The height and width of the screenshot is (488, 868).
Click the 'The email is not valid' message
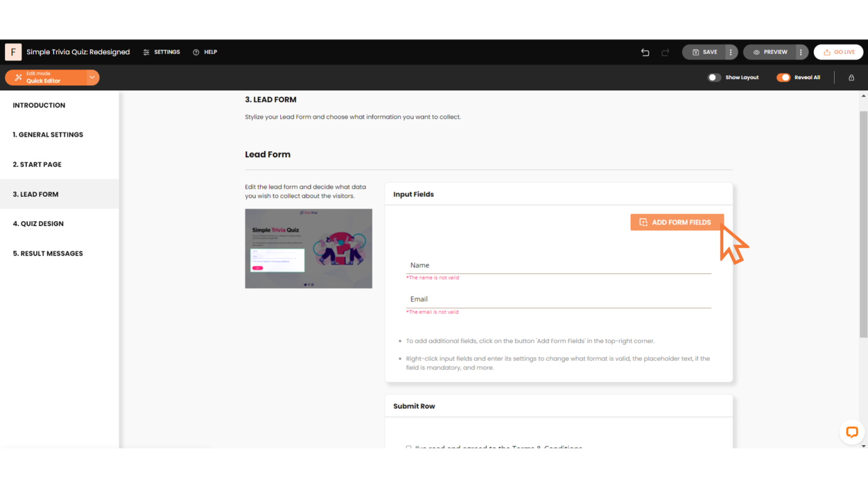[x=433, y=312]
